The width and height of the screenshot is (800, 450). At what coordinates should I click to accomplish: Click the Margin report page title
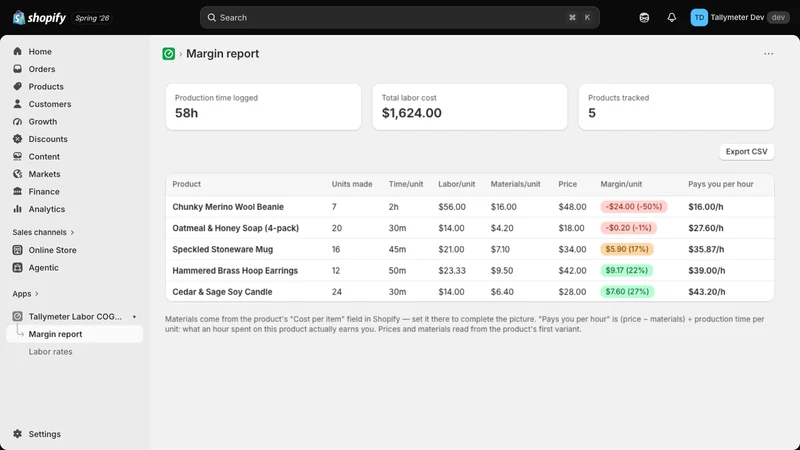[x=222, y=54]
